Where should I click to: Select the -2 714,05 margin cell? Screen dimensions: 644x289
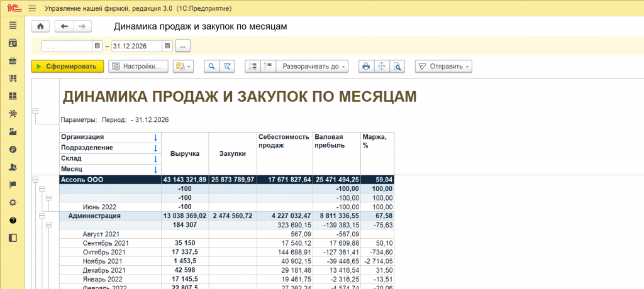coord(377,261)
